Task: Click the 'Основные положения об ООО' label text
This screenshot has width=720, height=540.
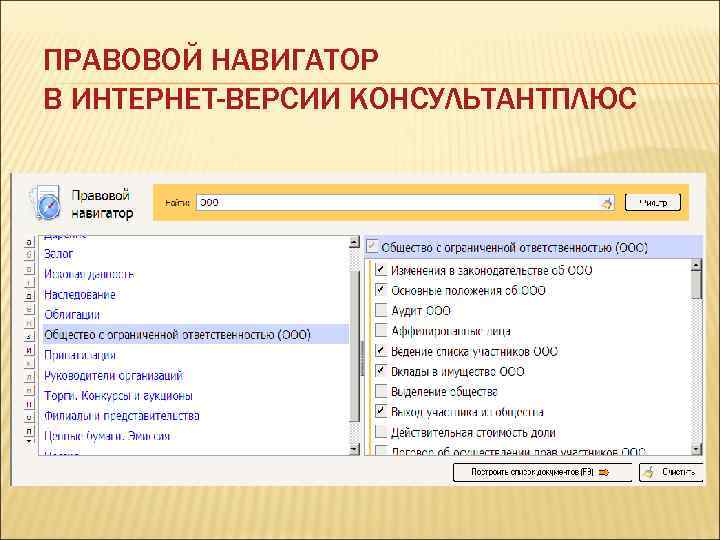Action: (468, 291)
